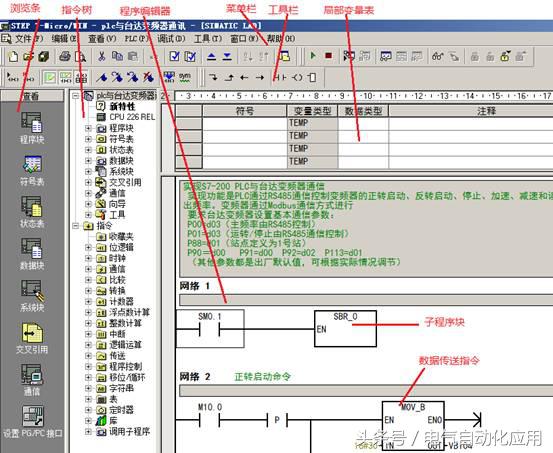This screenshot has width=553, height=453.
Task: Click the Save project disk icon
Action: click(44, 56)
